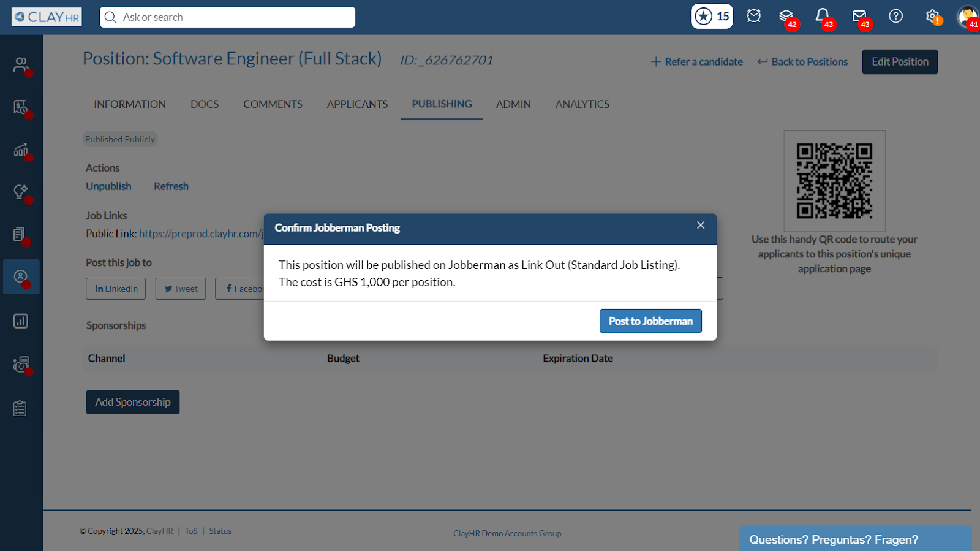Screen dimensions: 980x551
Task: Open the people sidebar icon
Action: 21,64
